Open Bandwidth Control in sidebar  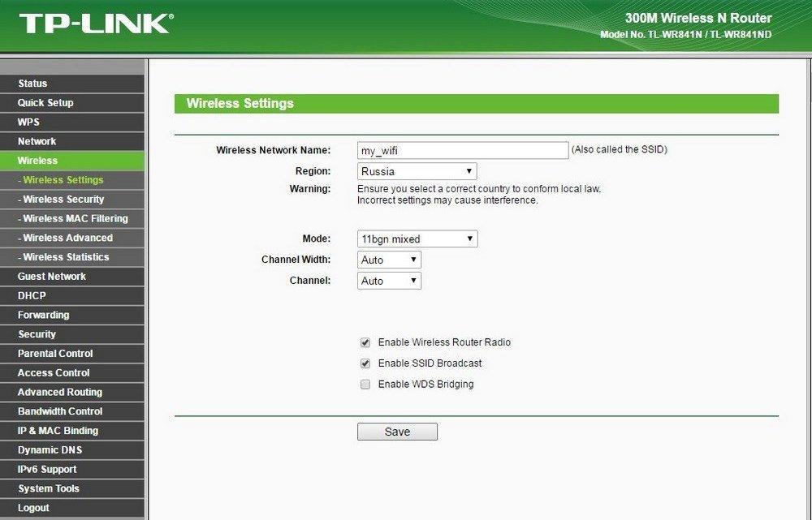(72, 411)
